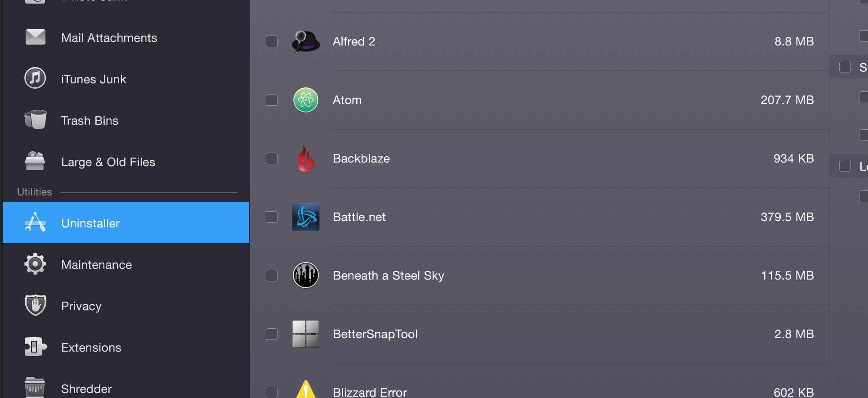Check the Blizzard Error checkbox
This screenshot has width=868, height=398.
[x=272, y=392]
